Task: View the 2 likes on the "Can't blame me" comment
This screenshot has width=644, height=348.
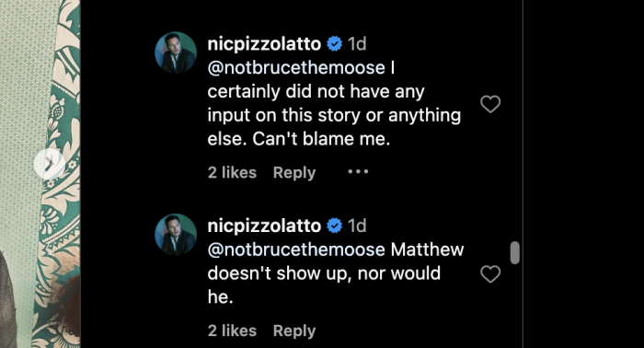Action: click(232, 172)
